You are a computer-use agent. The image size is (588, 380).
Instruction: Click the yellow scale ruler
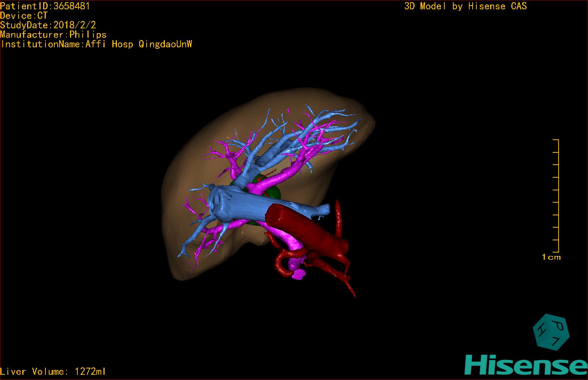pyautogui.click(x=556, y=196)
